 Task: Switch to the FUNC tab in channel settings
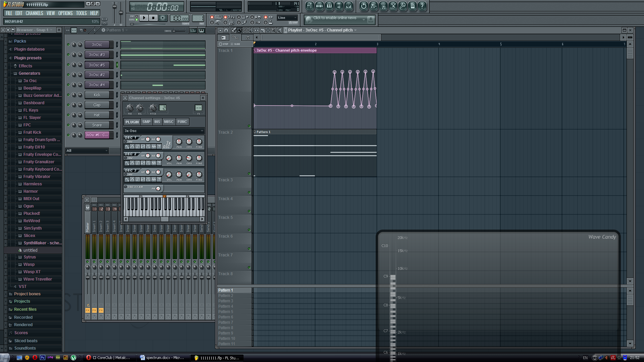[x=182, y=122]
